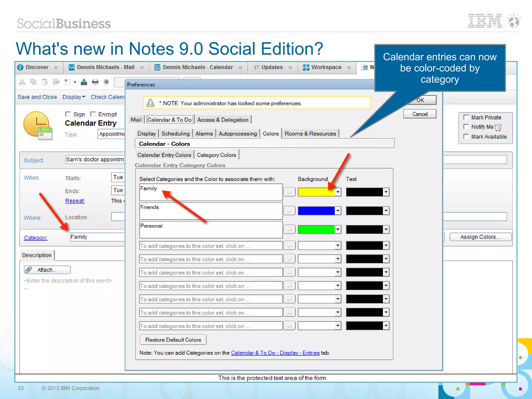Click ellipsis button for Family category
532x399 pixels.
(289, 192)
